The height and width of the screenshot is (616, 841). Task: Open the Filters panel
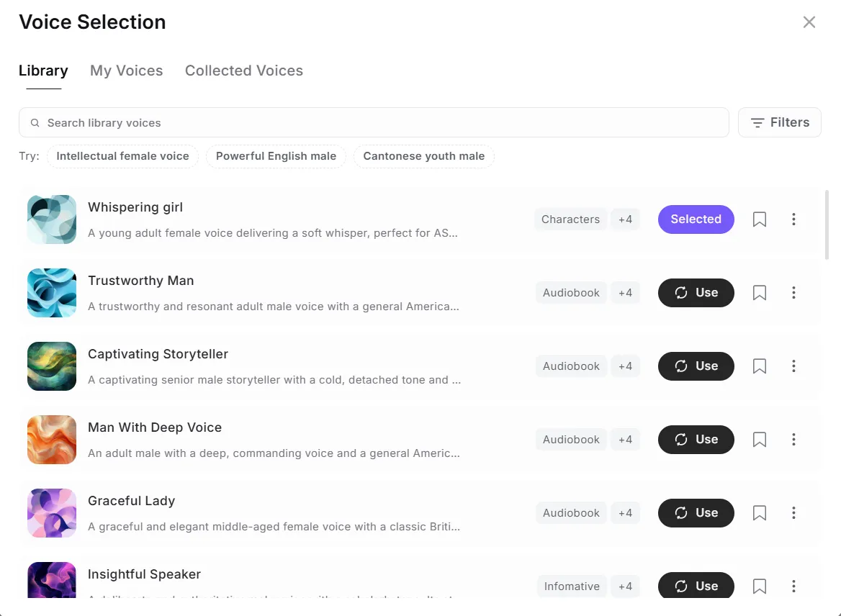(779, 122)
